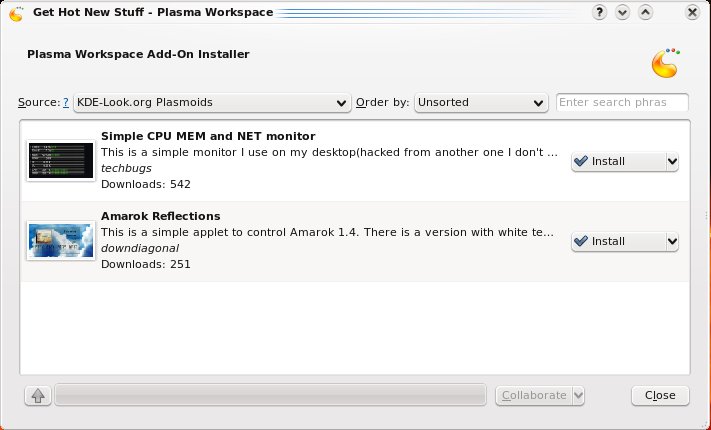Screen dimensions: 711x430
Task: Click the title bar help question mark button
Action: click(x=600, y=13)
